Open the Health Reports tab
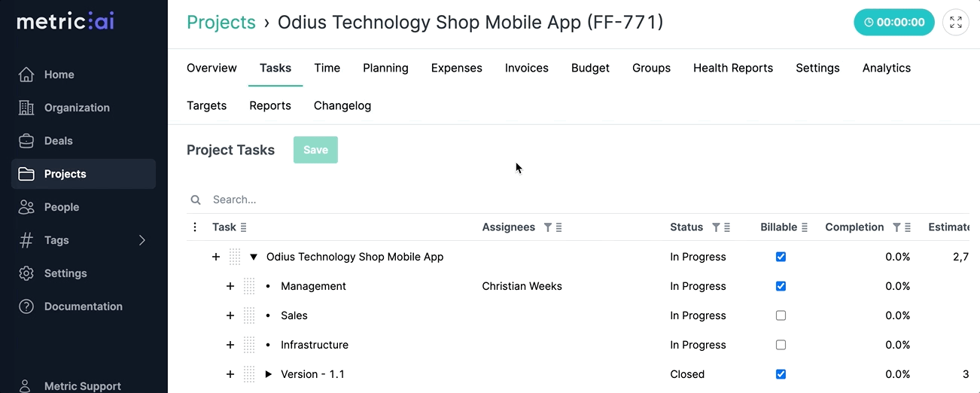Image resolution: width=980 pixels, height=393 pixels. pyautogui.click(x=732, y=68)
